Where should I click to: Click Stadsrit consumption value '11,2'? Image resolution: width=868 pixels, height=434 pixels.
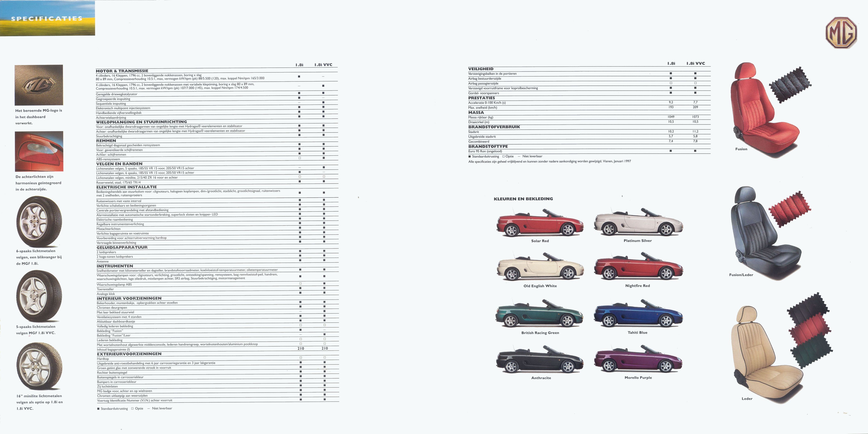(x=696, y=131)
